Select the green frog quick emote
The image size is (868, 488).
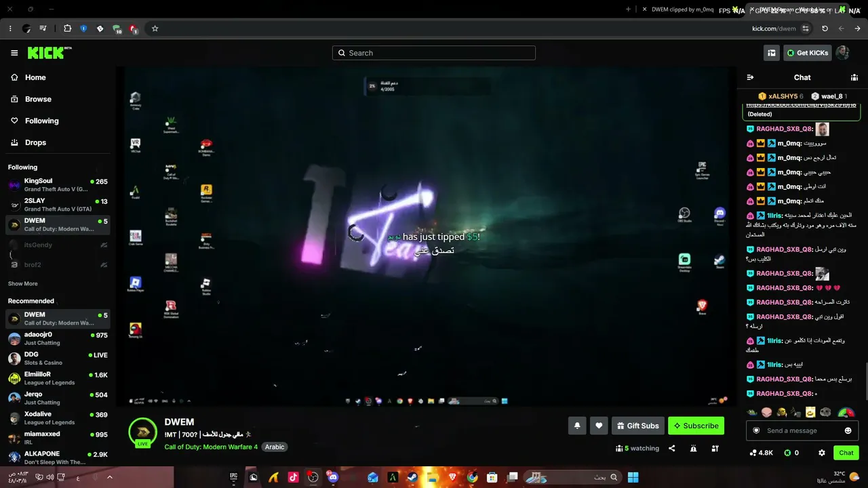click(752, 412)
